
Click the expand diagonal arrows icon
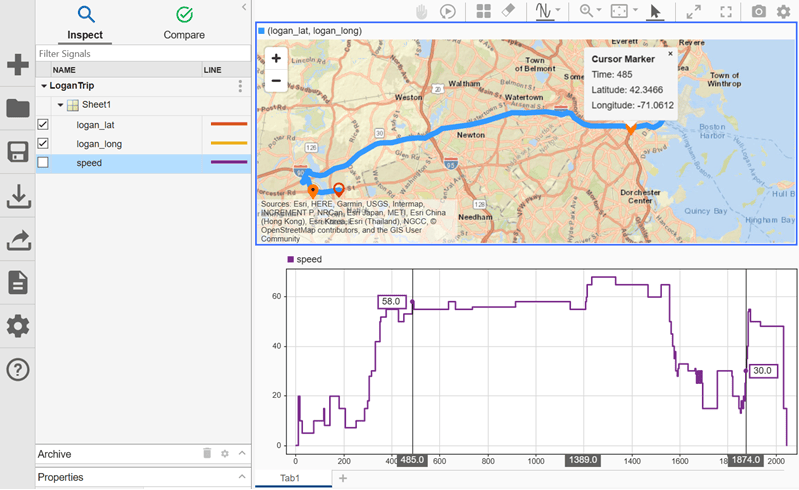(694, 11)
